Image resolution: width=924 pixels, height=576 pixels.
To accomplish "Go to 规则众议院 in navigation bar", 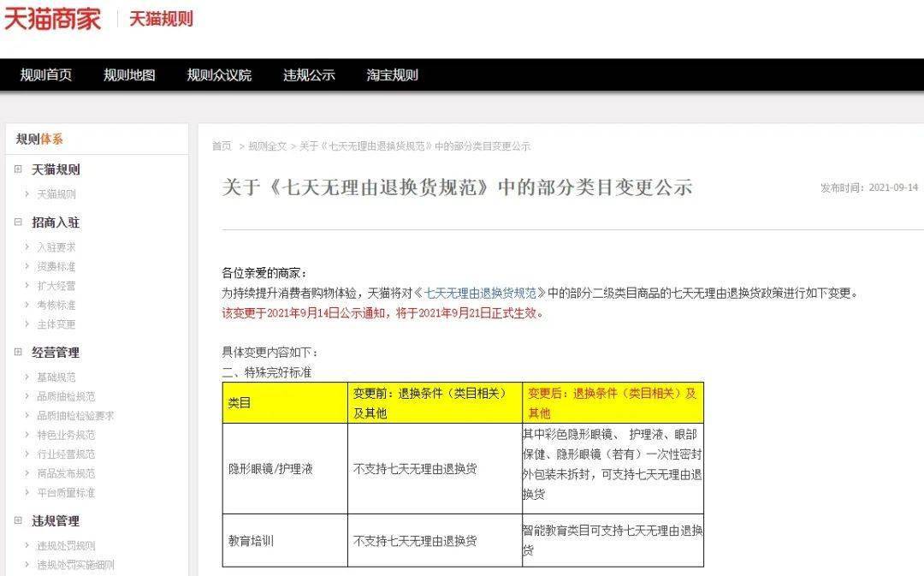I will [x=219, y=74].
